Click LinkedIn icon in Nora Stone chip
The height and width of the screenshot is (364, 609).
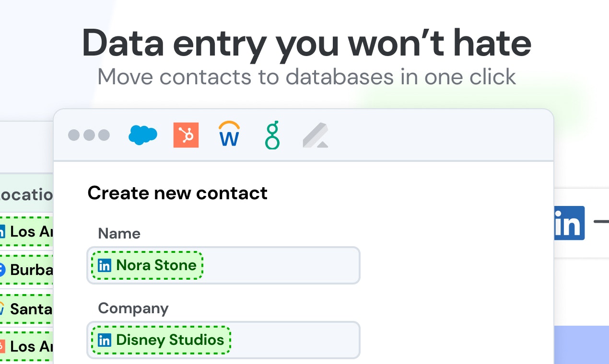pos(105,265)
